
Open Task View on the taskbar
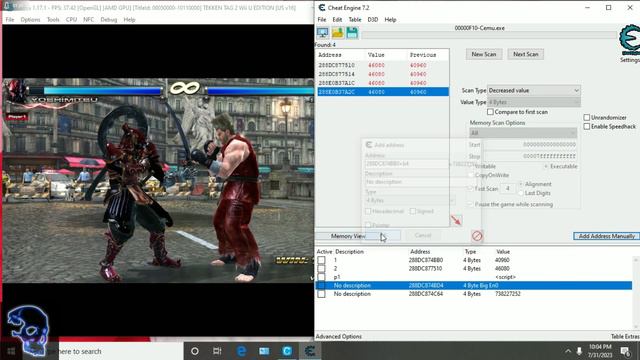217,351
